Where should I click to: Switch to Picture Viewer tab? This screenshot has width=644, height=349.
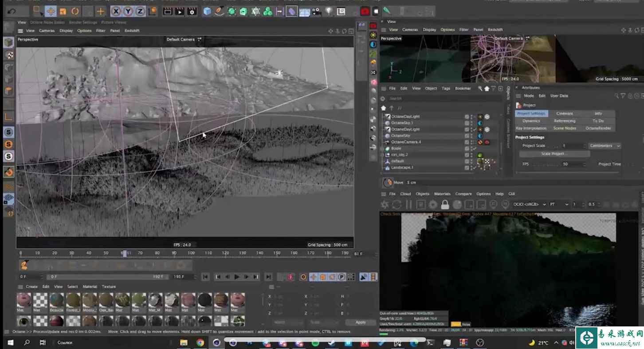[114, 22]
